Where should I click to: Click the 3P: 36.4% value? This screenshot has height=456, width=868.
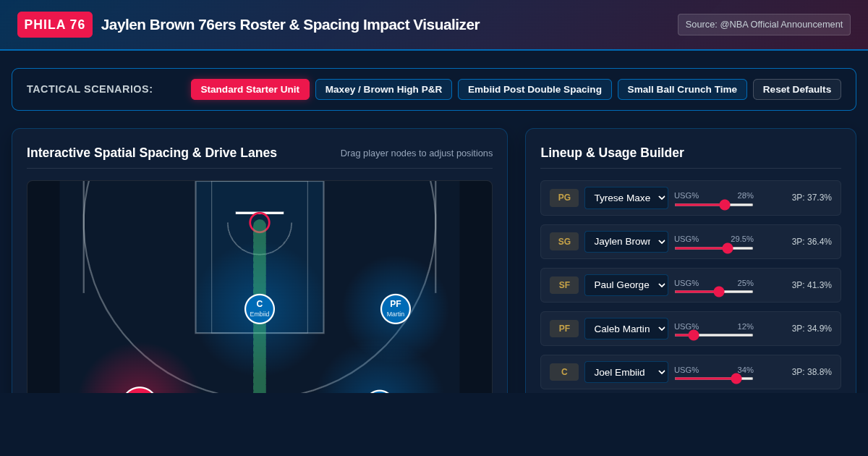[812, 241]
